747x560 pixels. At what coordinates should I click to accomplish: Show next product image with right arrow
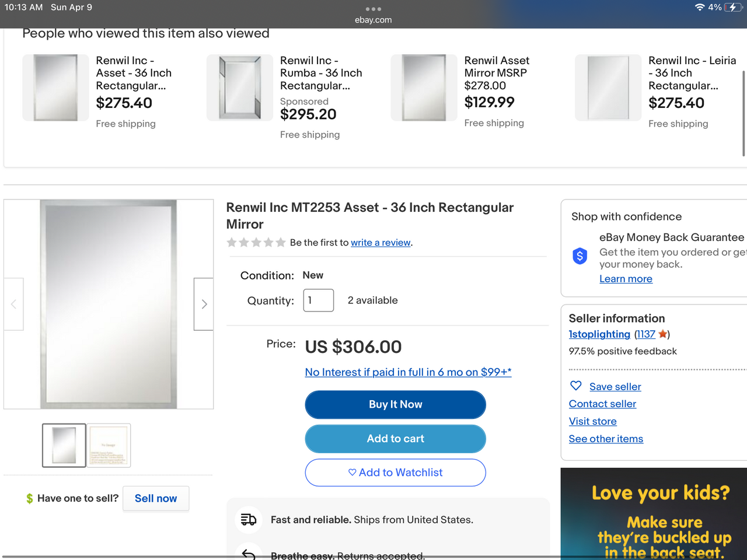point(204,304)
